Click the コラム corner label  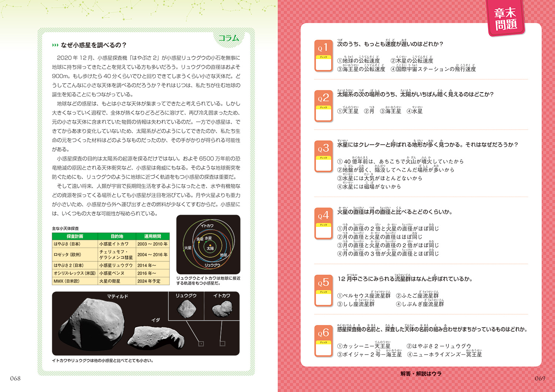click(228, 38)
